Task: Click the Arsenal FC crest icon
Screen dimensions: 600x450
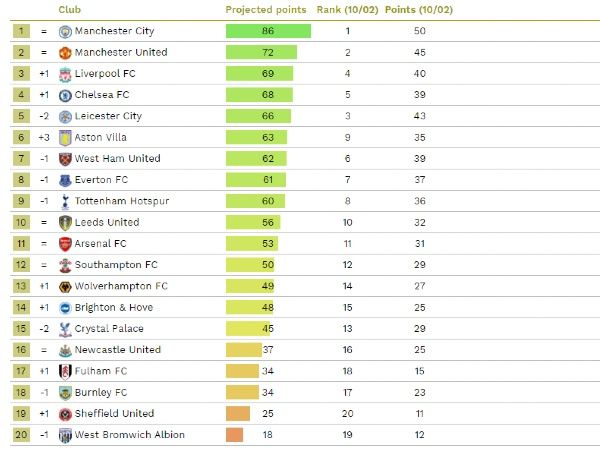Action: (x=65, y=243)
